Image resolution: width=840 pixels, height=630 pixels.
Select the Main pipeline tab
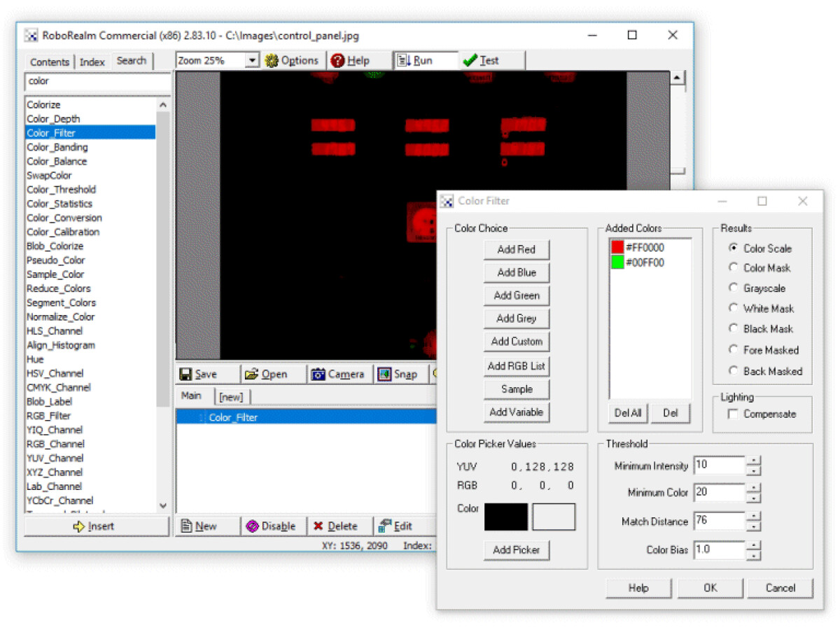(x=192, y=396)
